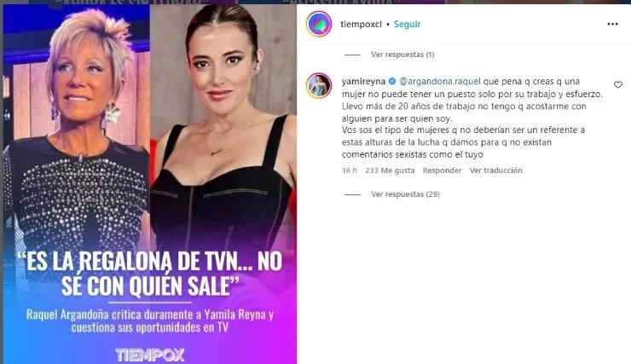Open the yamireyna username link
The image size is (631, 364).
[x=363, y=81]
